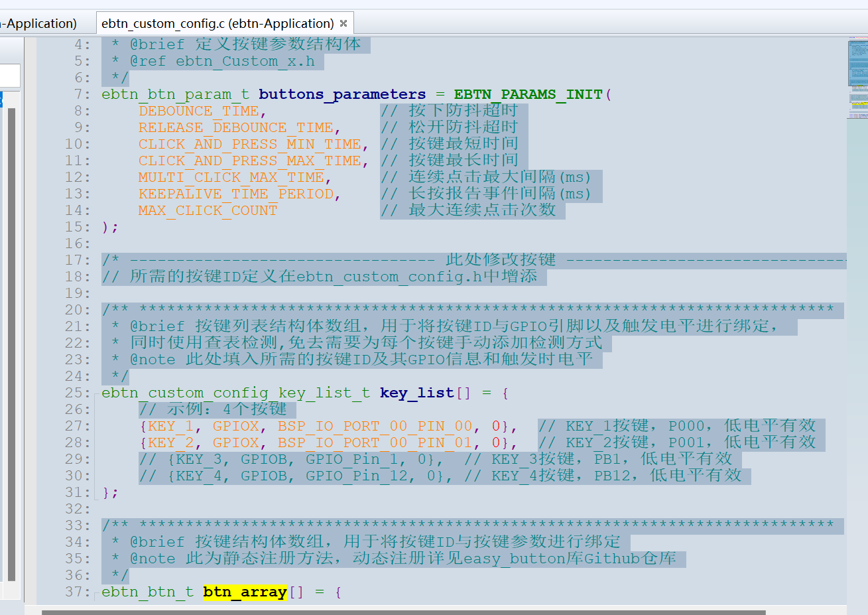Click the "EBTN_PARAMS_INIT" macro name

(528, 95)
